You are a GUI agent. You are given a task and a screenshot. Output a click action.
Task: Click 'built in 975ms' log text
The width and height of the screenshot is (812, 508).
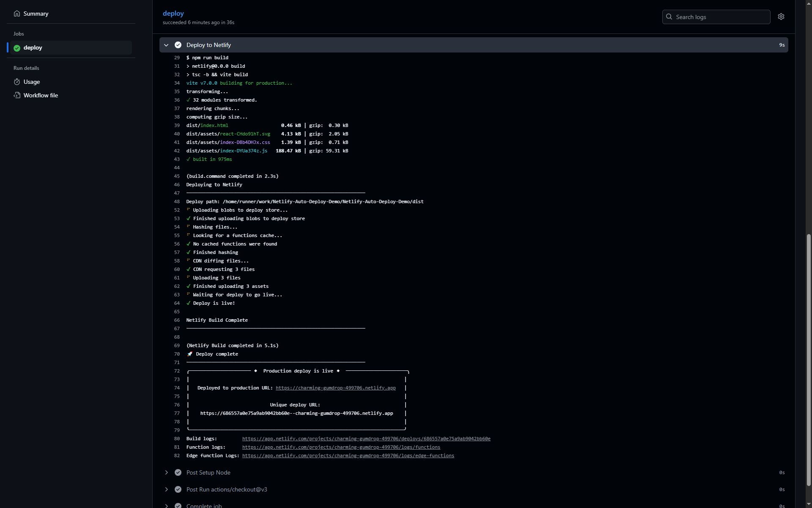212,159
